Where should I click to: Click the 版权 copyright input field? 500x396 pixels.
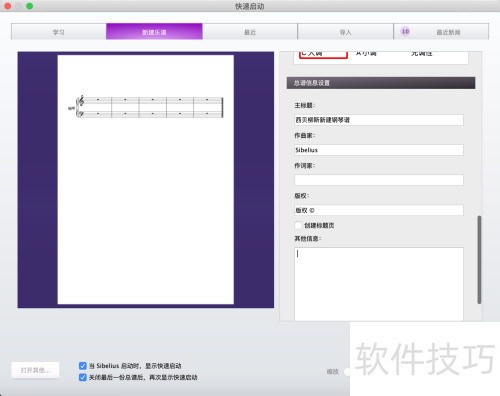point(379,210)
